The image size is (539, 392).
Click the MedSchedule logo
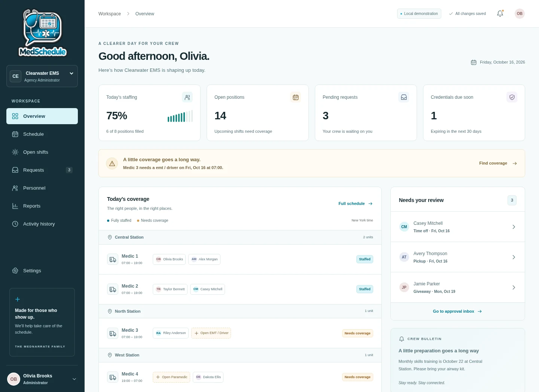click(x=42, y=33)
